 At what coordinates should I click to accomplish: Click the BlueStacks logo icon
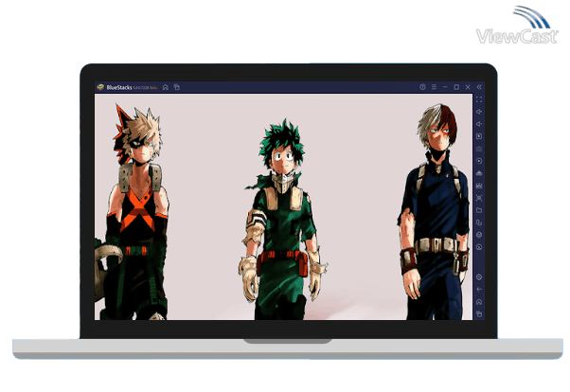click(x=100, y=87)
